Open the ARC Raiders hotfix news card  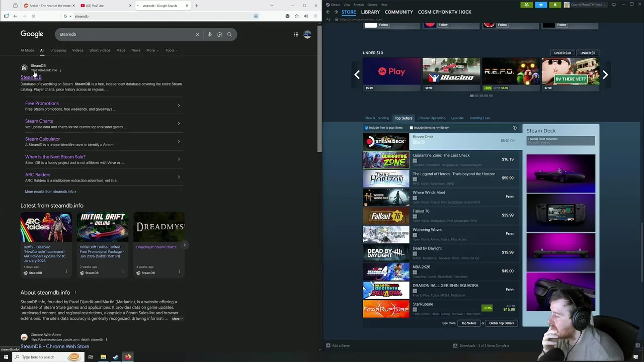point(46,244)
